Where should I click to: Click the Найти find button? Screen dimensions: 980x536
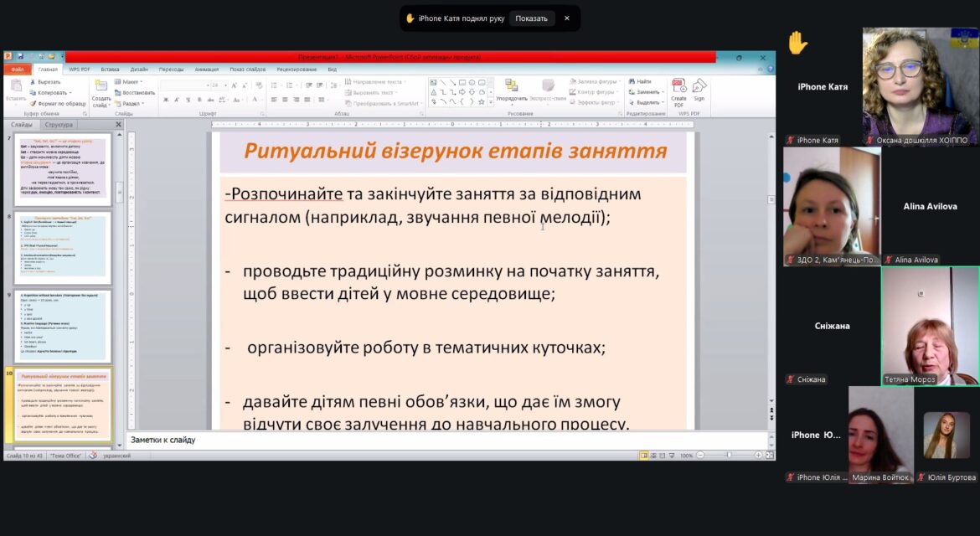point(641,81)
